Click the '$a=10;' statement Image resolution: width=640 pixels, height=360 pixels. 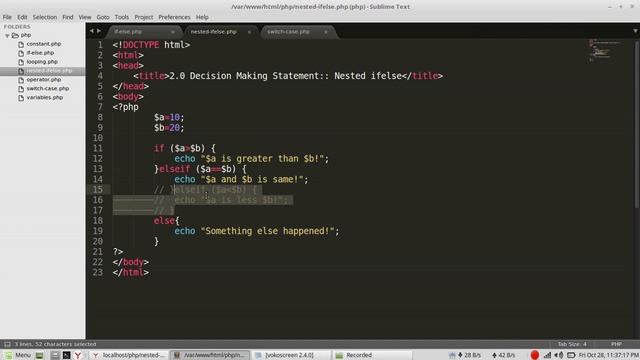(x=169, y=117)
